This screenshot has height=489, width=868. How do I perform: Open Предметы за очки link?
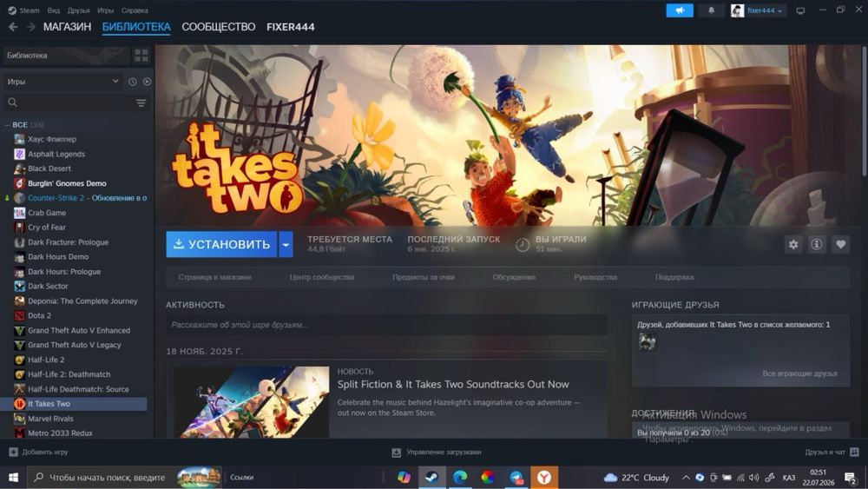coord(424,277)
